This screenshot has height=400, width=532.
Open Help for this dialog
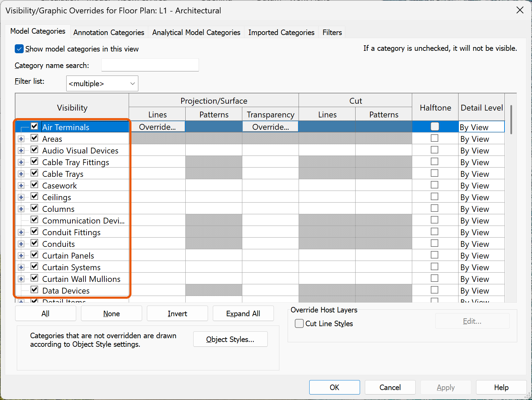[501, 387]
